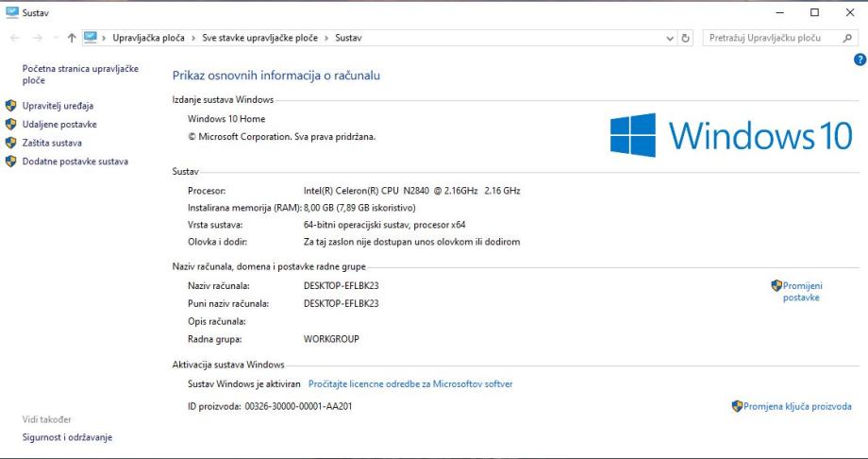Maximize the Sustav window
Image resolution: width=868 pixels, height=459 pixels.
point(815,12)
